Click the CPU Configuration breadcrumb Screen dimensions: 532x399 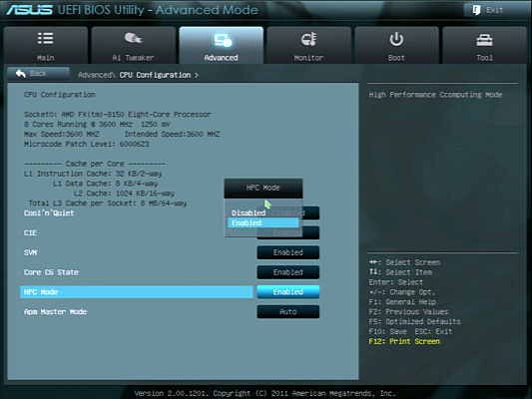click(x=155, y=75)
